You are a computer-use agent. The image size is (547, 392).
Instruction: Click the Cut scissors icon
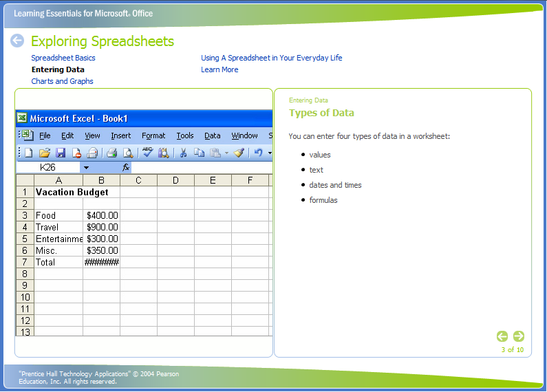pos(183,153)
